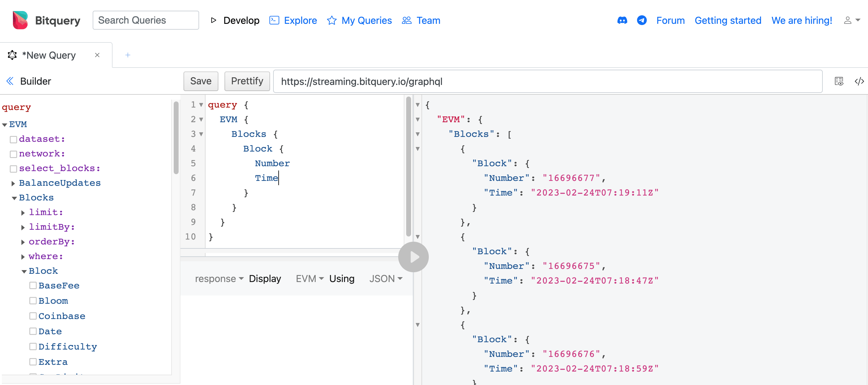Click time value "2023-02-24T07:18:47Z"
The image size is (868, 385).
coord(594,281)
